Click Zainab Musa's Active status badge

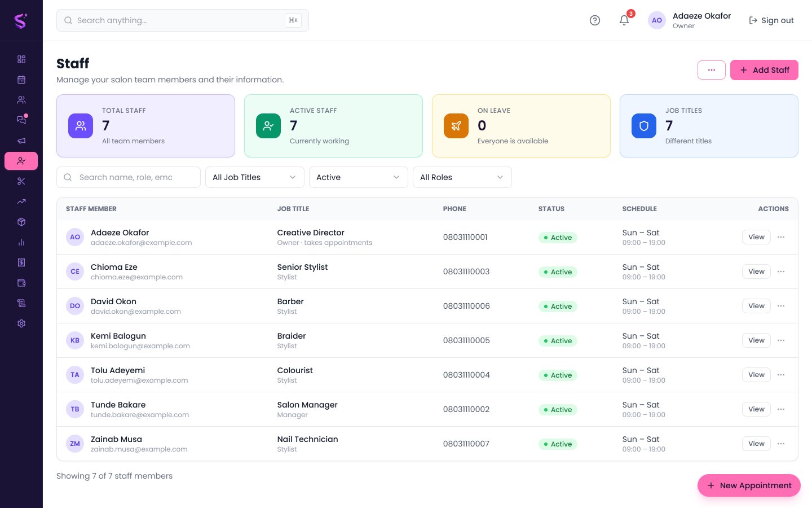(x=558, y=444)
